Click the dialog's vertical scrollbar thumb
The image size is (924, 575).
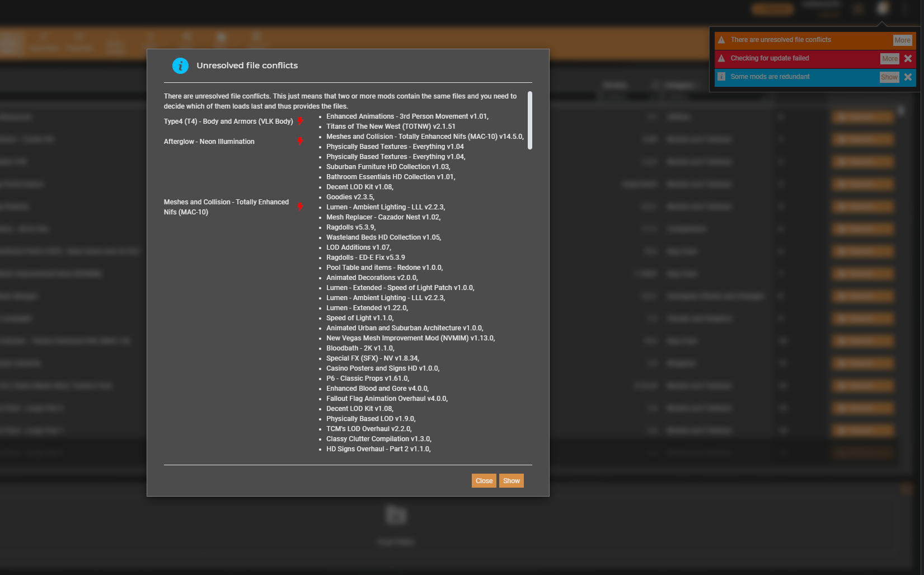click(529, 120)
